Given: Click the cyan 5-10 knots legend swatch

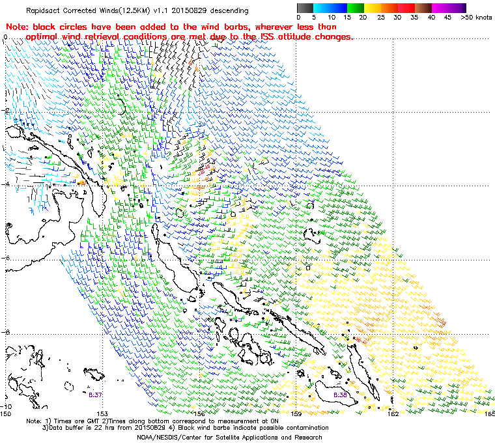Looking at the screenshot, I should pos(322,8).
